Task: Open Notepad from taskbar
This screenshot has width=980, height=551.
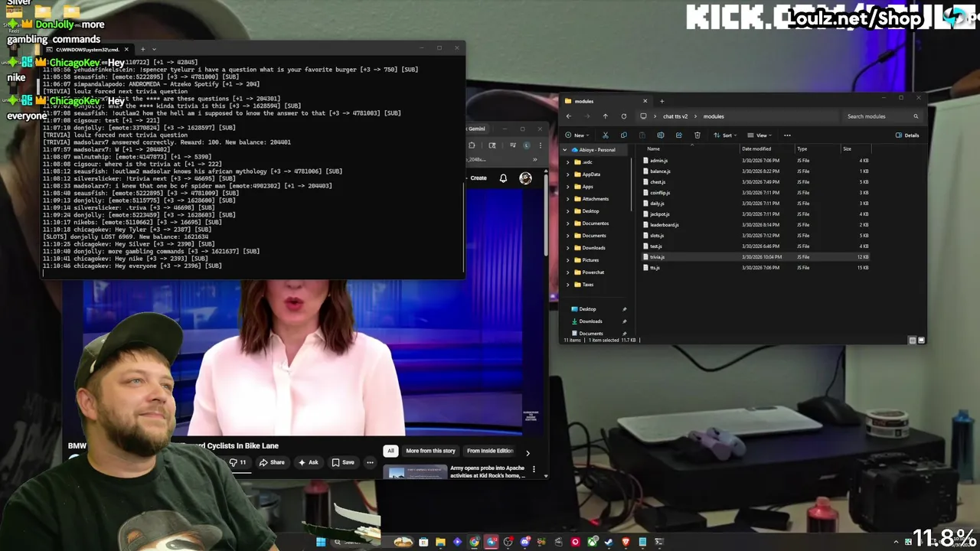Action: pyautogui.click(x=642, y=542)
